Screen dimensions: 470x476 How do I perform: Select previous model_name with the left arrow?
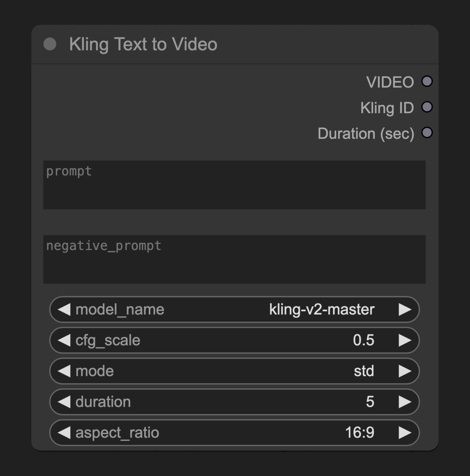pos(64,309)
